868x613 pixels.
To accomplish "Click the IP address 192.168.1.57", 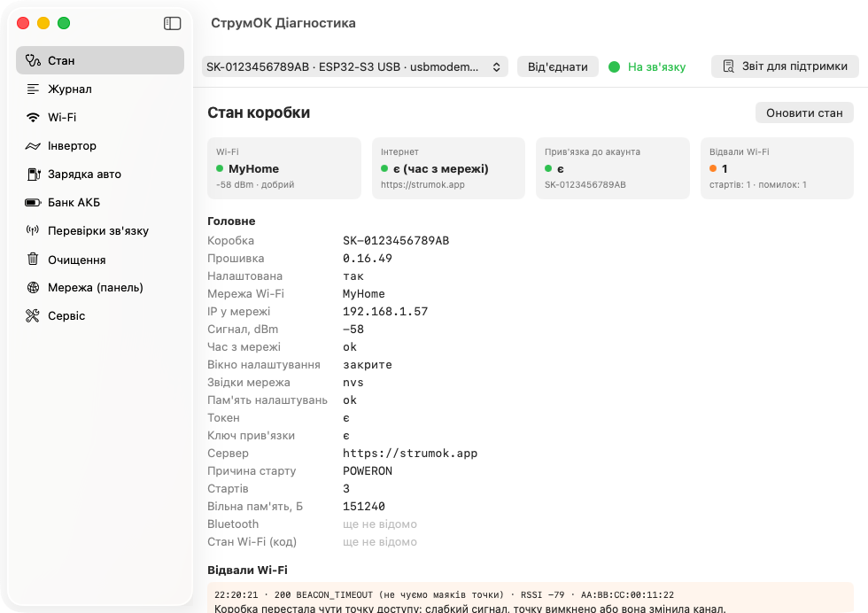I will point(385,312).
